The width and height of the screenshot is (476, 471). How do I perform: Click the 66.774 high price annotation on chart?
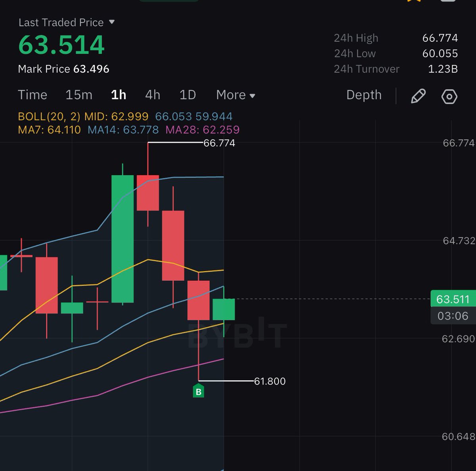coord(219,143)
